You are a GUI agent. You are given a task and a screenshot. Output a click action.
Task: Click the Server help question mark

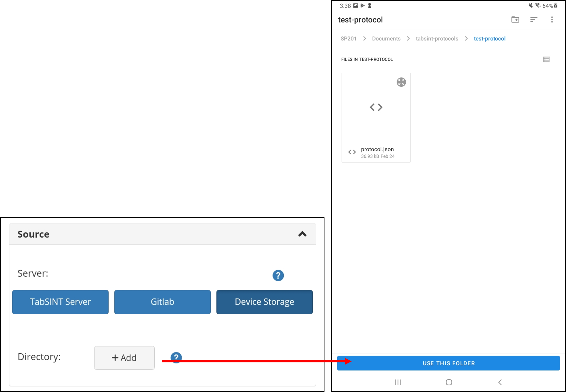(278, 276)
